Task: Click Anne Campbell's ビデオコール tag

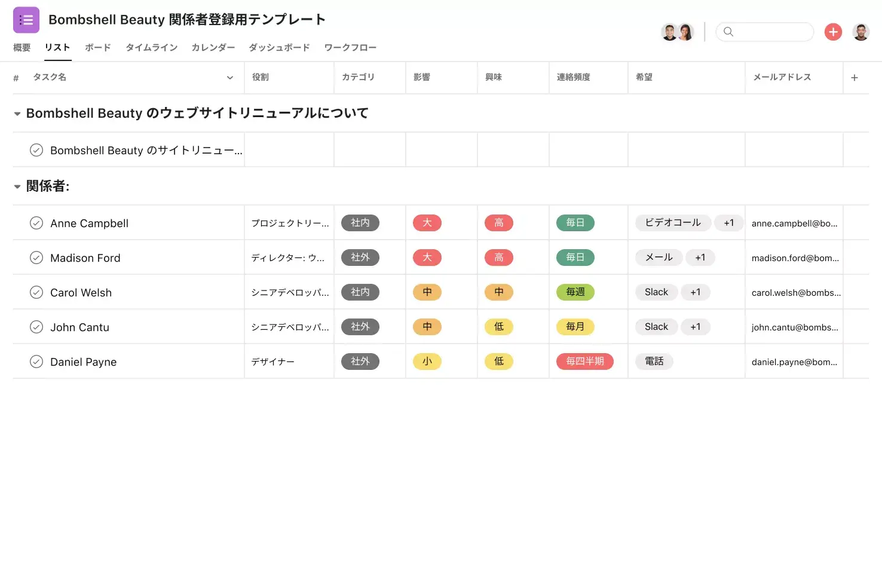Action: 673,223
